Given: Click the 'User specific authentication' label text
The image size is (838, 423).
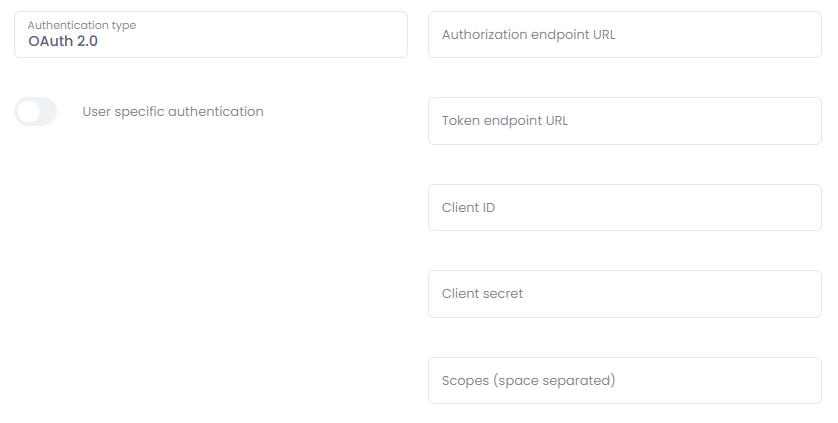Looking at the screenshot, I should 173,112.
